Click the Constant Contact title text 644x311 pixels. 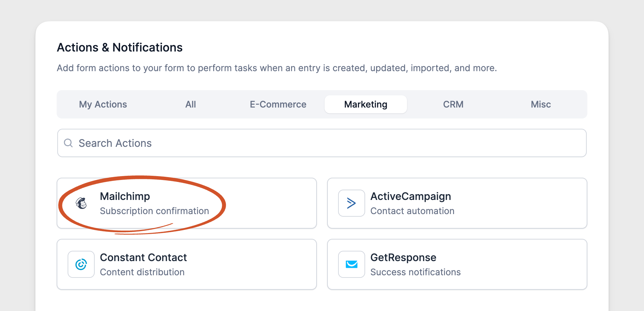tap(143, 258)
